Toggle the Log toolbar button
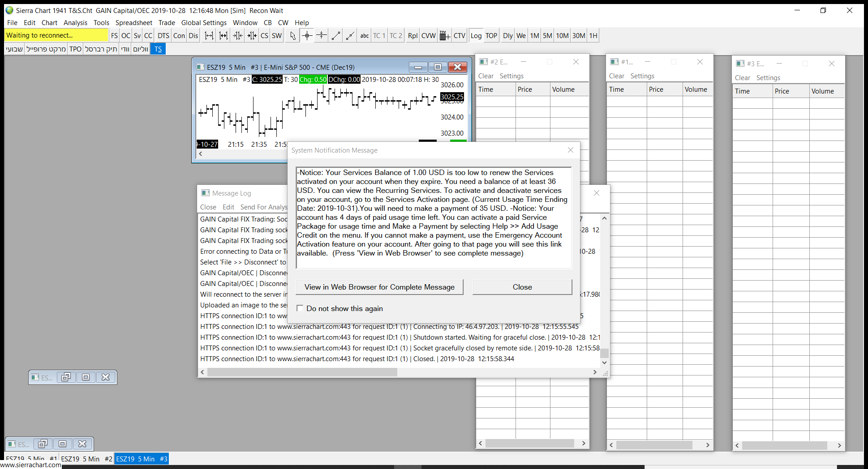The image size is (868, 469). (476, 36)
